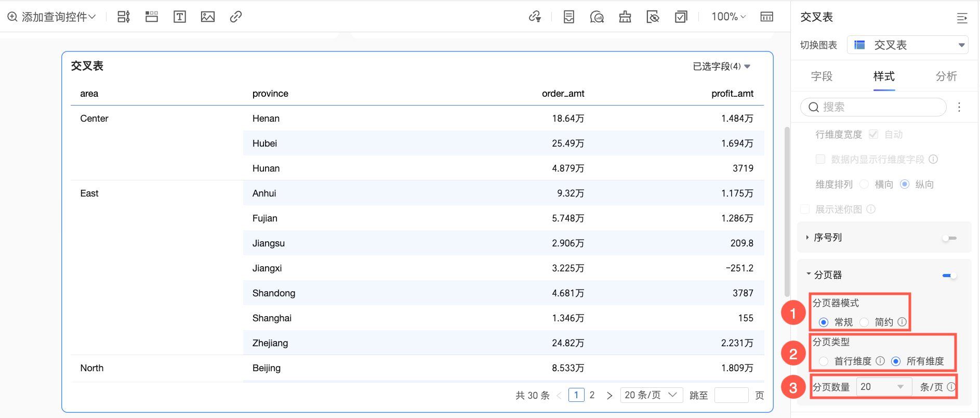Click the insert text box icon
The image size is (980, 418).
[x=179, y=17]
